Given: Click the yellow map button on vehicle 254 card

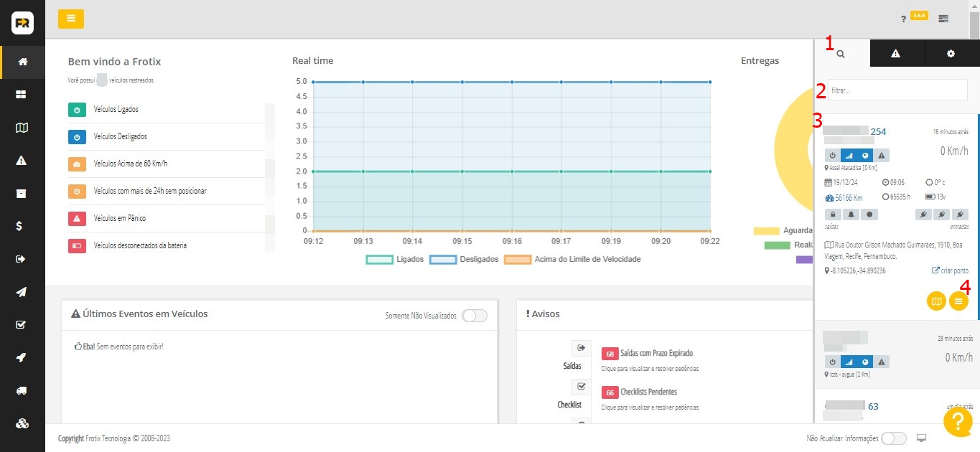Looking at the screenshot, I should point(936,301).
